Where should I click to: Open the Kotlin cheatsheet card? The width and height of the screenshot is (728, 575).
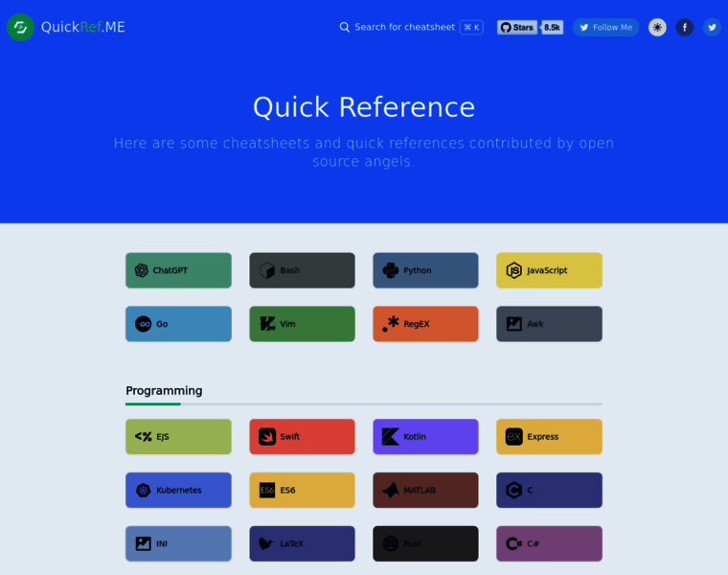click(425, 437)
